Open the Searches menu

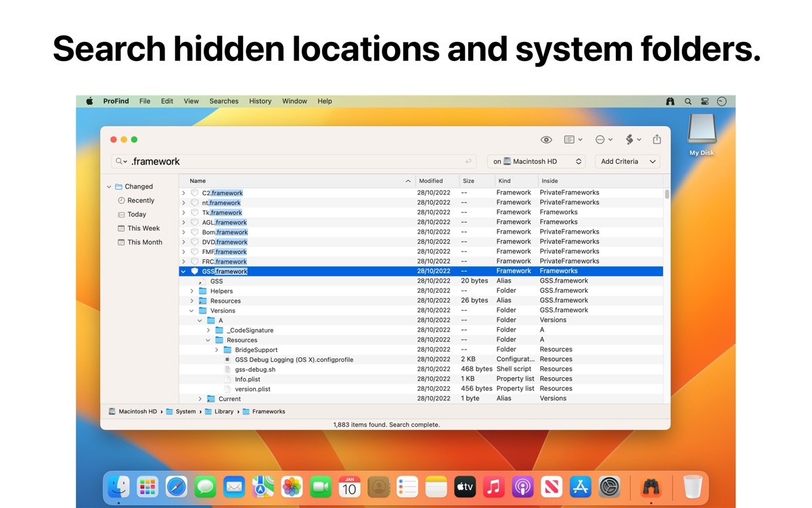point(223,102)
